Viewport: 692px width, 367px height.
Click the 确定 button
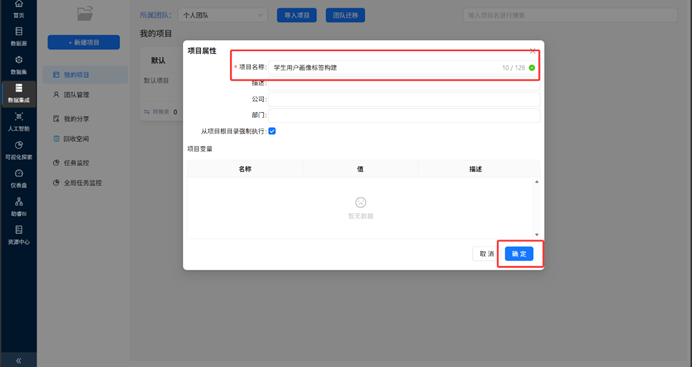519,254
